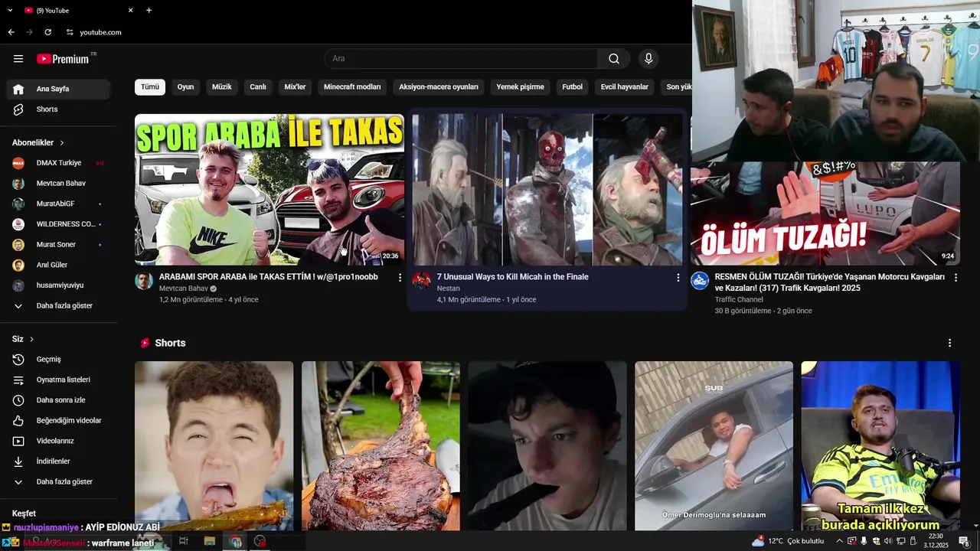
Task: Expand the Siz section arrow
Action: [x=31, y=339]
